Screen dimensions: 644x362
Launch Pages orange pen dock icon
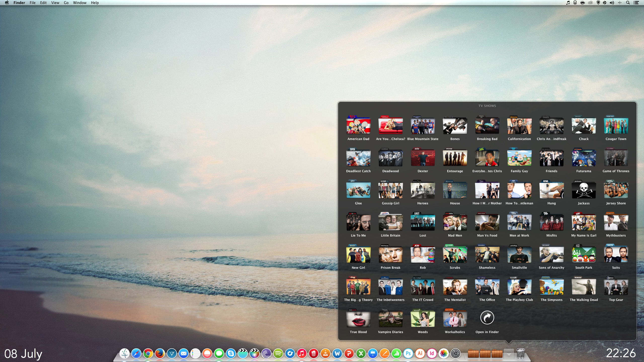click(385, 353)
